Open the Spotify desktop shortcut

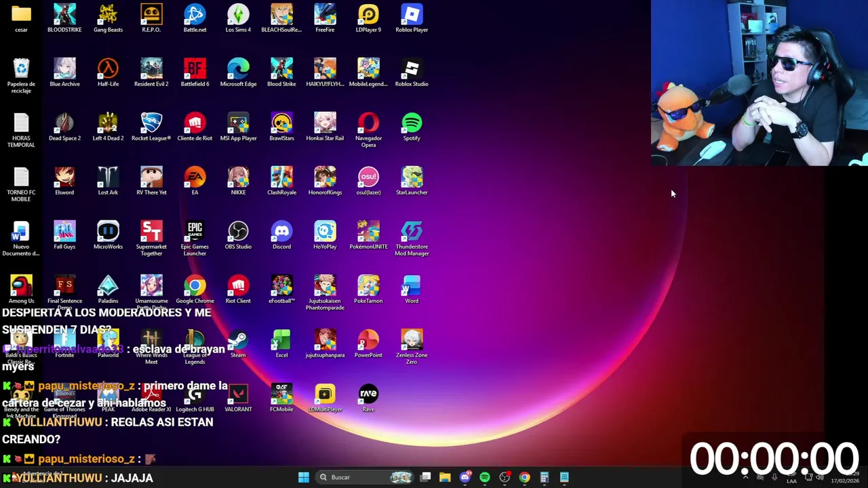[412, 127]
